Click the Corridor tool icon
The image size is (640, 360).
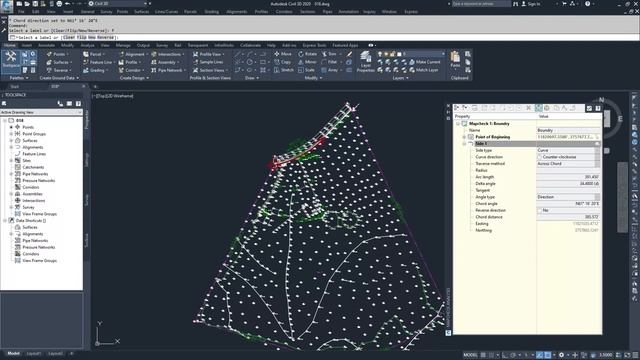(121, 70)
